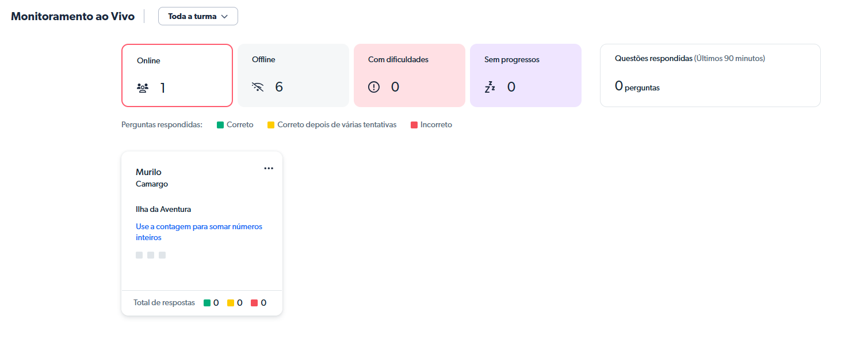Click the green square beside Total de respostas
868x353 pixels.
coord(207,303)
